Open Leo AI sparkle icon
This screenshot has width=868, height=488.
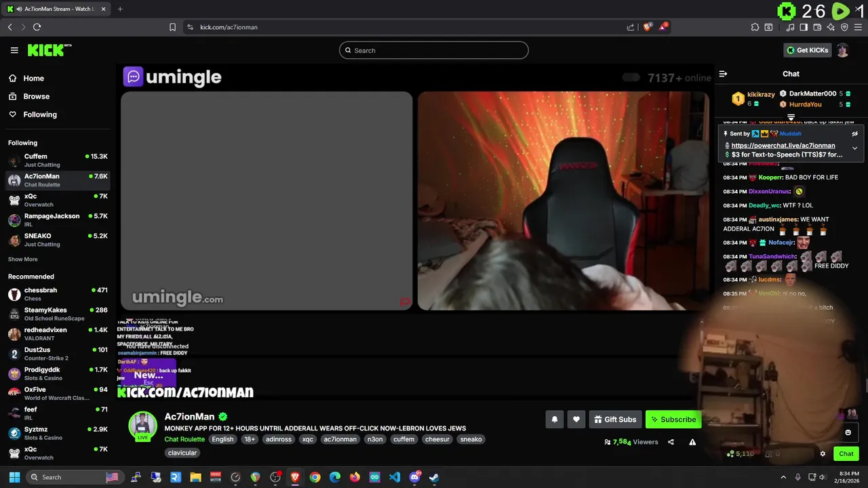(x=831, y=27)
